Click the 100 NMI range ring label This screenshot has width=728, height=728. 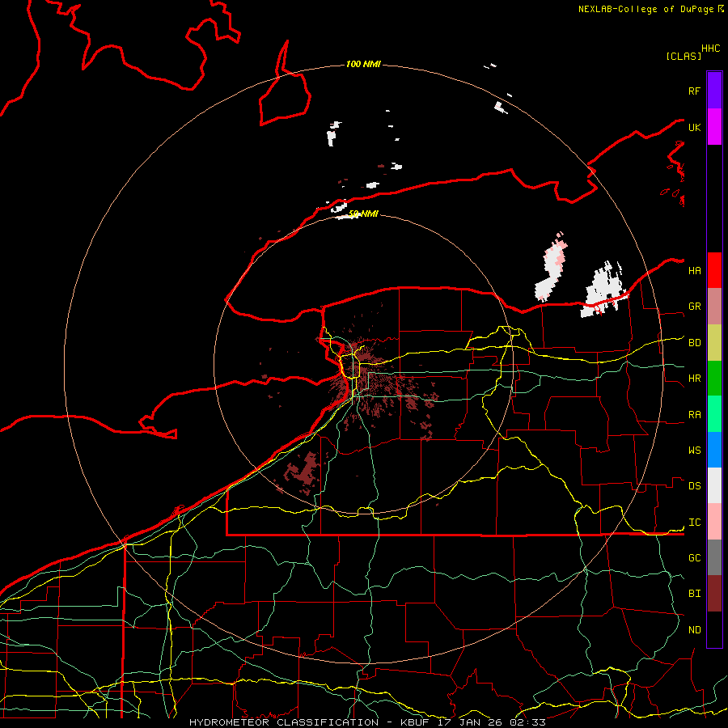[363, 64]
